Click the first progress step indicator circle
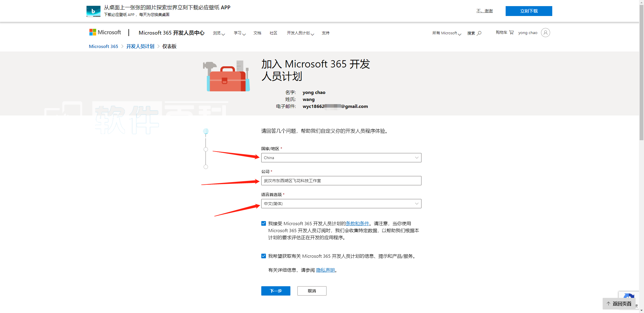 [206, 131]
